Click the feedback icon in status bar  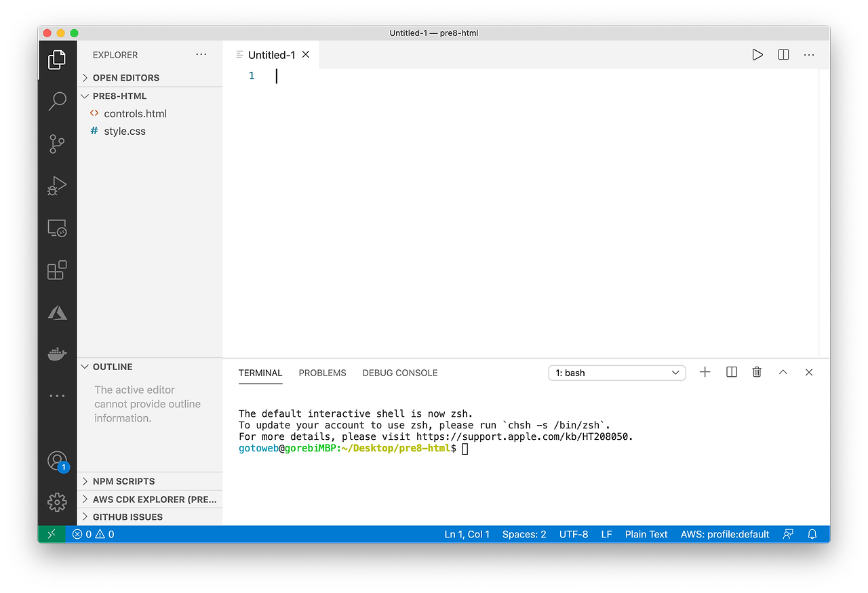click(x=788, y=534)
